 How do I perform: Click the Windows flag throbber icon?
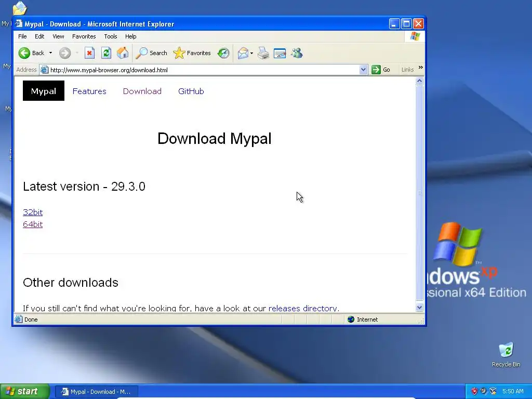[415, 36]
